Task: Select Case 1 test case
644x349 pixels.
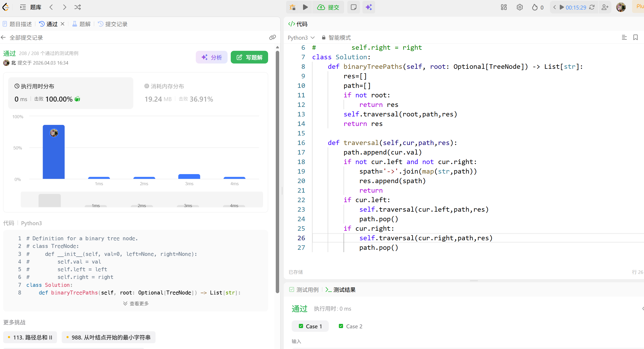Action: [310, 326]
